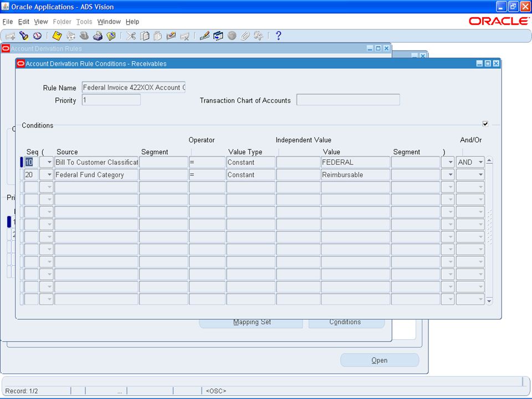Open the Help menu

(x=132, y=22)
